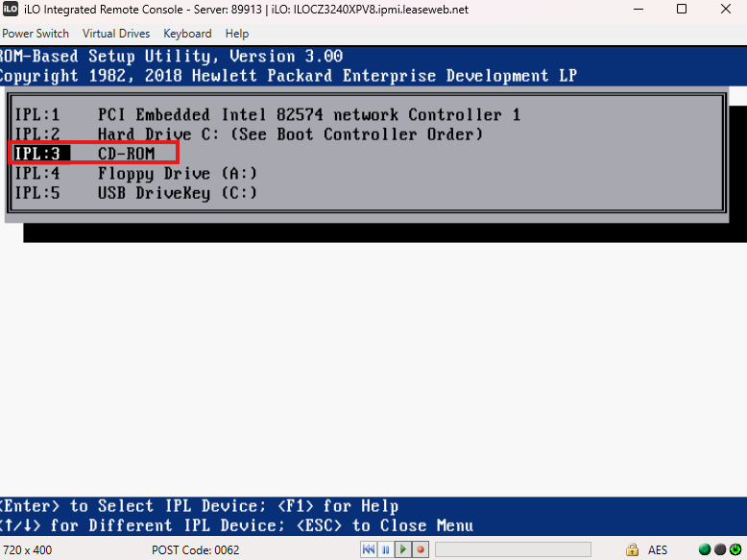Screen dimensions: 747x560
Task: Click the playback progress bar
Action: coord(513,549)
